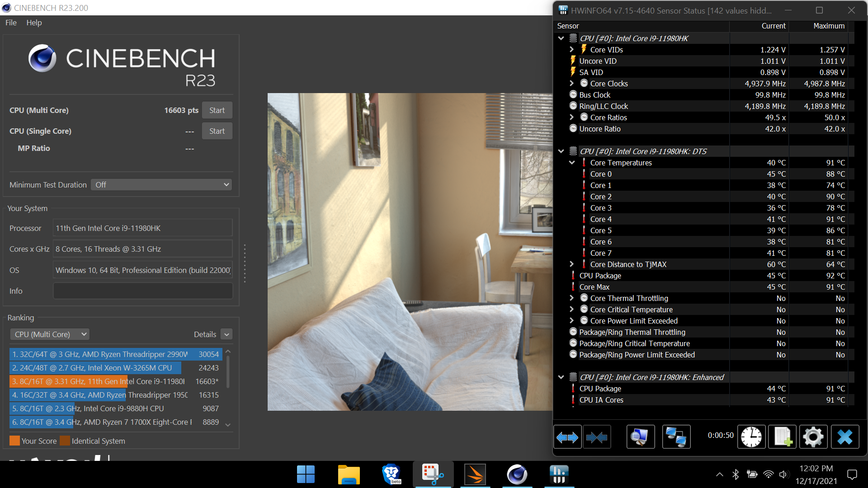868x488 pixels.
Task: Open Windows Start menu icon
Action: point(306,474)
